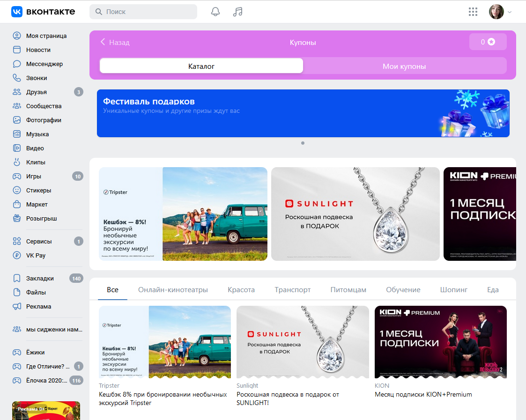The image size is (526, 420).
Task: Open Новости icon in sidebar
Action: (17, 50)
